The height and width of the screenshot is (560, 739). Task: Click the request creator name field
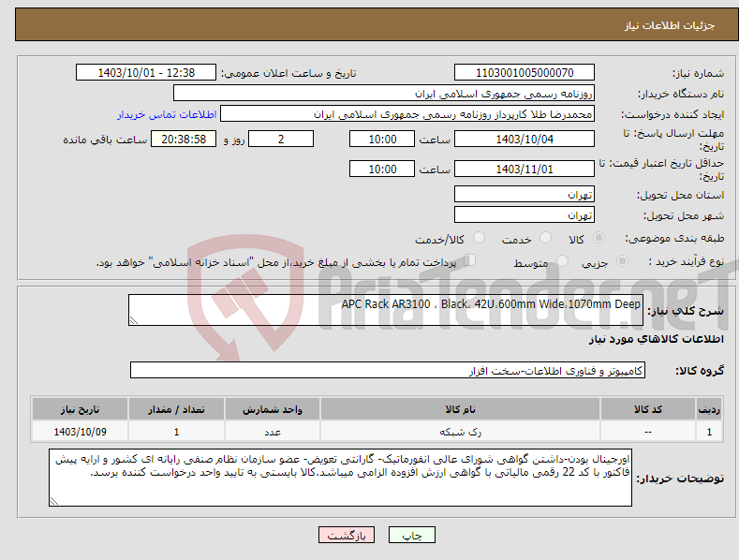[407, 113]
